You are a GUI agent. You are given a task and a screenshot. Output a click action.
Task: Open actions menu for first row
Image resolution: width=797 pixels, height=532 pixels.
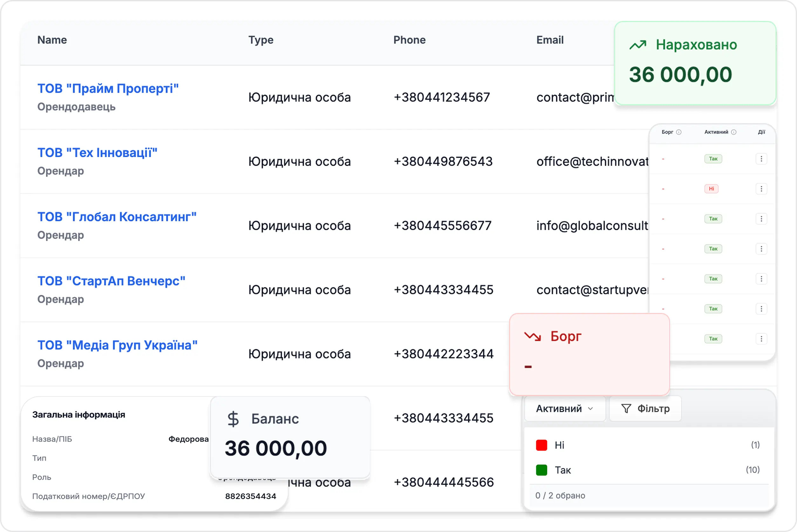pos(761,159)
